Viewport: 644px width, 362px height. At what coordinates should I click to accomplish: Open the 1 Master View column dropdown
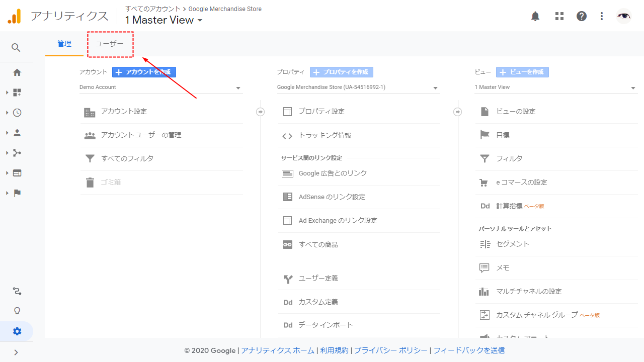(x=556, y=87)
